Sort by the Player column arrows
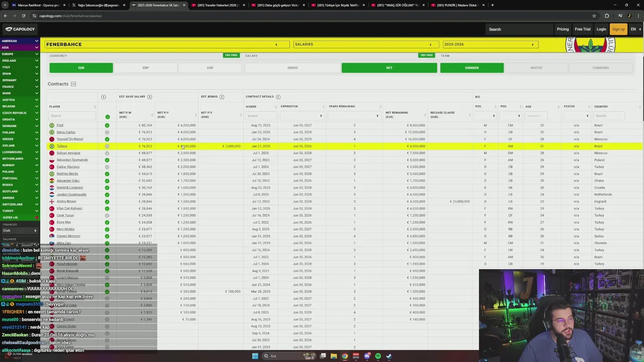644x362 pixels. click(x=95, y=107)
